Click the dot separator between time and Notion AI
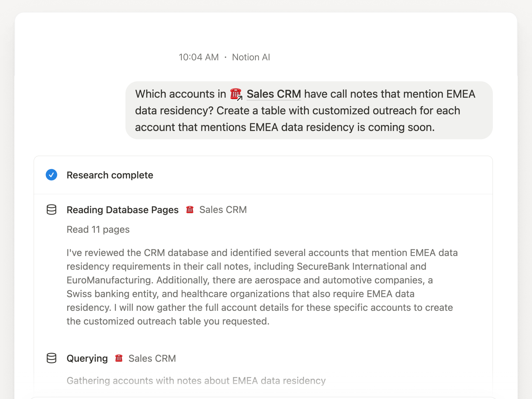Image resolution: width=532 pixels, height=399 pixels. [x=225, y=57]
